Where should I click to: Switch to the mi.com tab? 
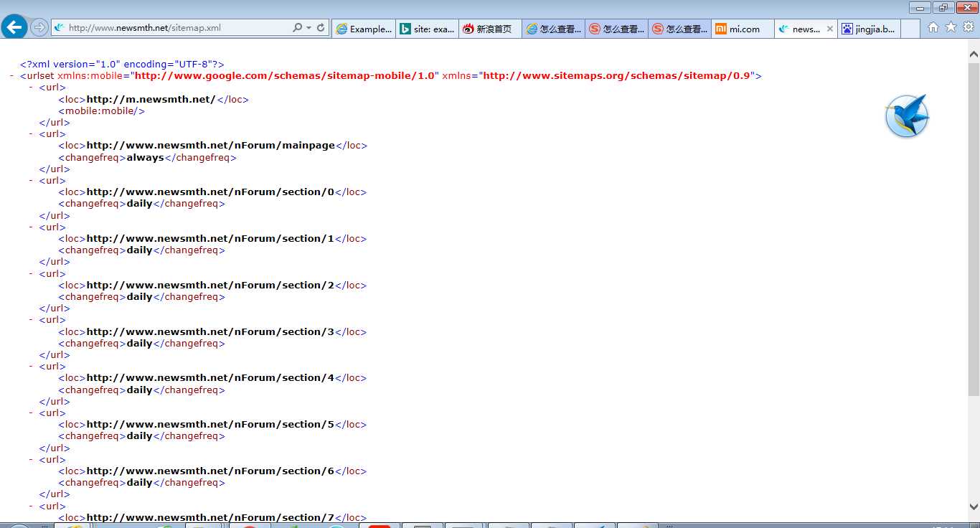point(743,29)
